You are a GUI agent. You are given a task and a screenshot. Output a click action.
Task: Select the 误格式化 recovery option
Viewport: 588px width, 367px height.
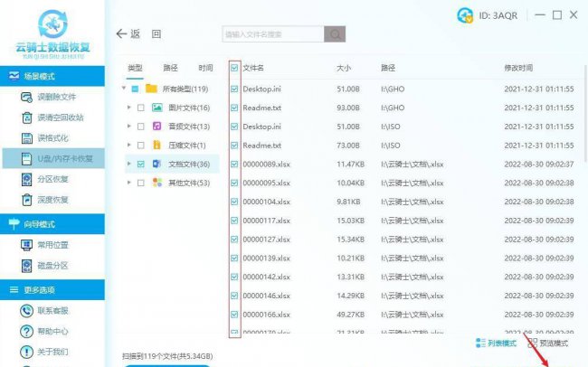(x=44, y=138)
